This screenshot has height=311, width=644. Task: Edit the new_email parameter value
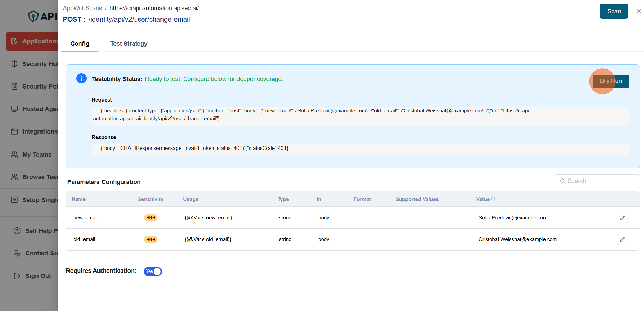pyautogui.click(x=623, y=217)
